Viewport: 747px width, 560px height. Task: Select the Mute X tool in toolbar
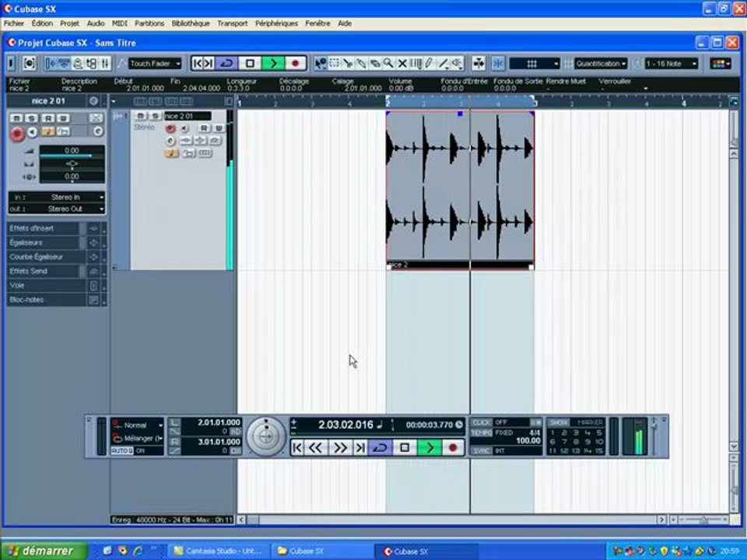[x=402, y=63]
